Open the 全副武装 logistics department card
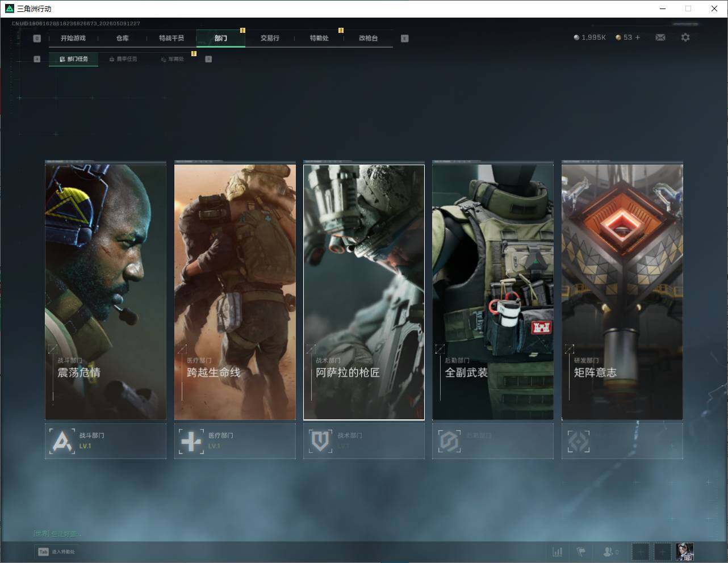The image size is (728, 563). click(x=493, y=292)
